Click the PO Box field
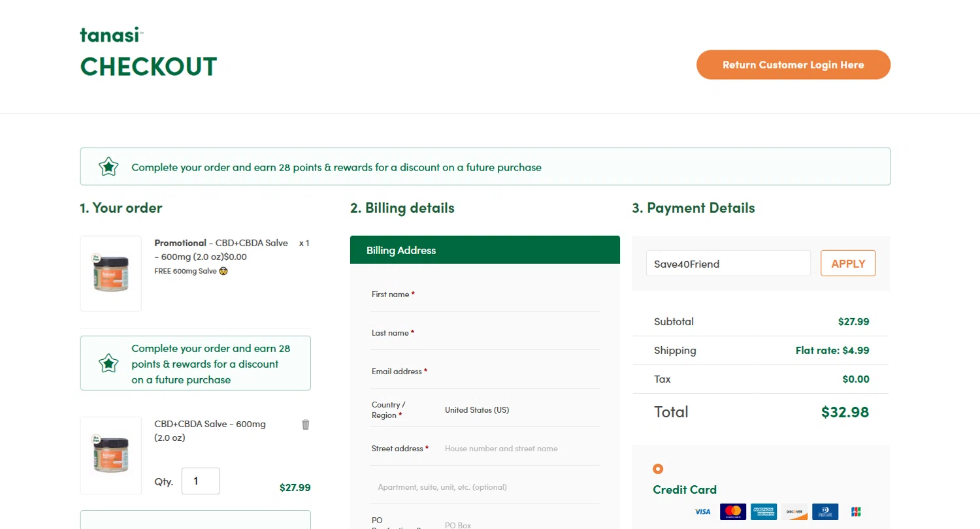Viewport: 980px width, 529px height. coord(521,524)
